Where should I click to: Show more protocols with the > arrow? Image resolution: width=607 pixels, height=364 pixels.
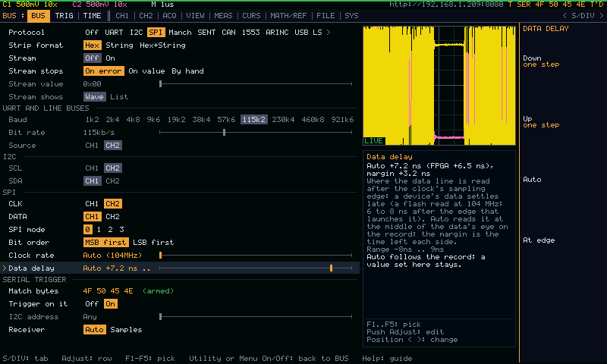click(x=329, y=32)
